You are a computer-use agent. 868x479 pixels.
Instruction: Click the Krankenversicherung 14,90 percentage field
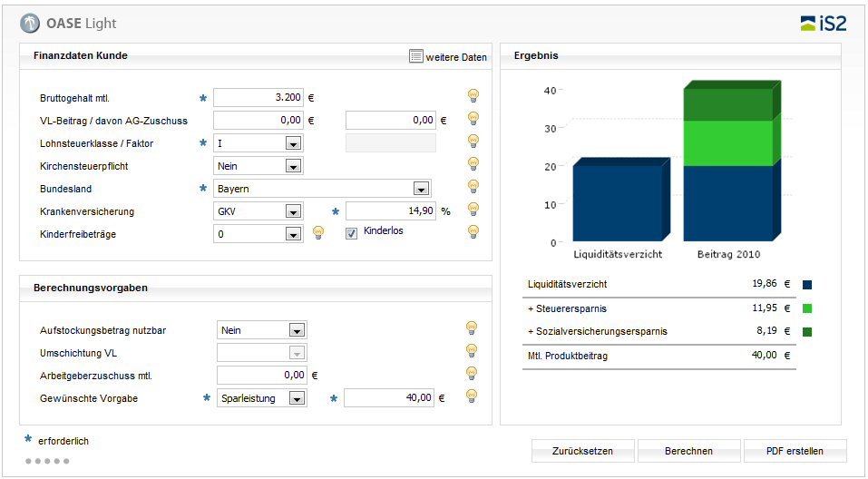[x=391, y=211]
